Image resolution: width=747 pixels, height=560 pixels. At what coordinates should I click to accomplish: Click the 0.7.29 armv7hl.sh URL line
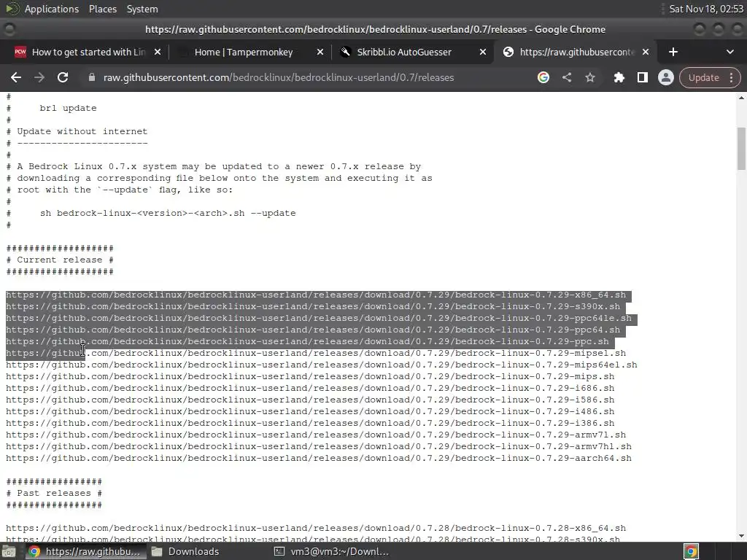pos(319,447)
